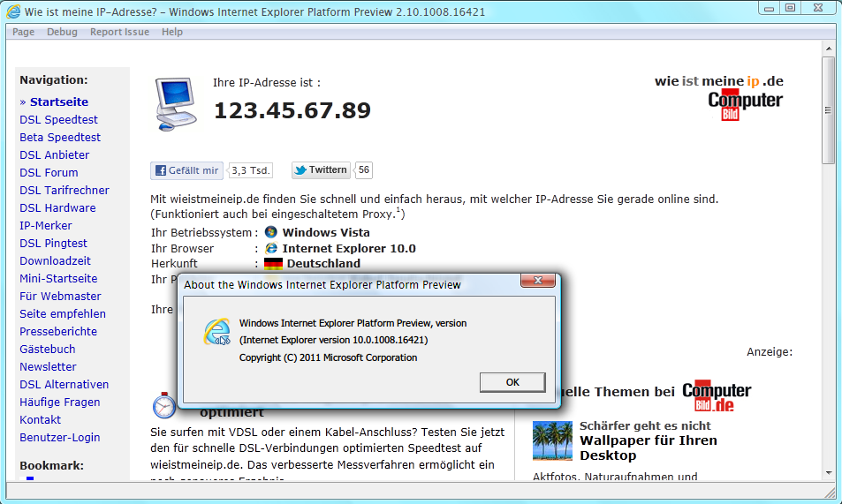The width and height of the screenshot is (842, 504).
Task: Click the Facebook Gefällt mir button
Action: pyautogui.click(x=187, y=170)
